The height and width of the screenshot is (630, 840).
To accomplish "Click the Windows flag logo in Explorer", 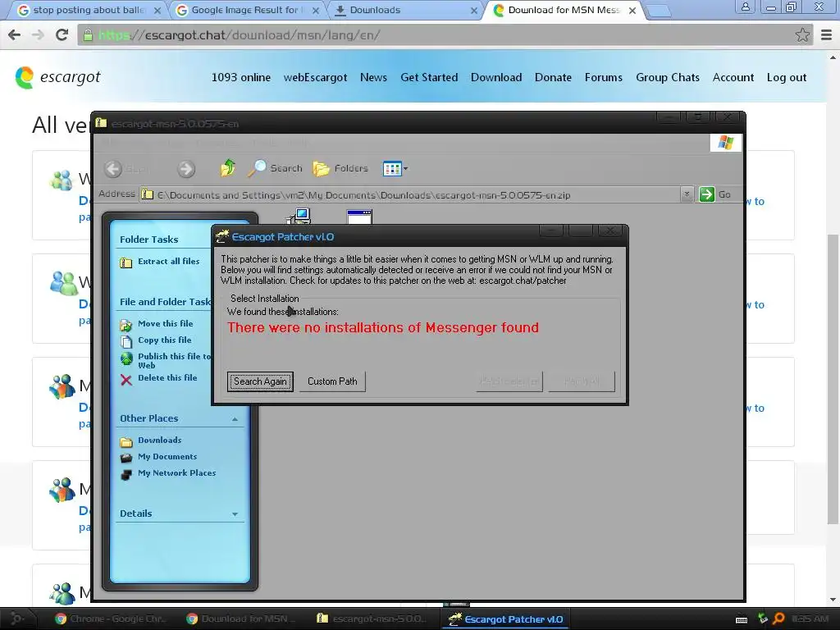I will click(726, 143).
